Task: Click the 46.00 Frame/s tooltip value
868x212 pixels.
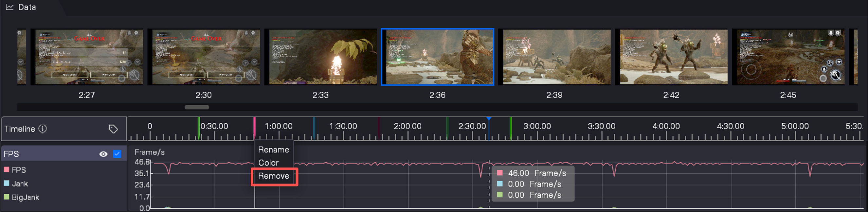Action: pyautogui.click(x=537, y=173)
